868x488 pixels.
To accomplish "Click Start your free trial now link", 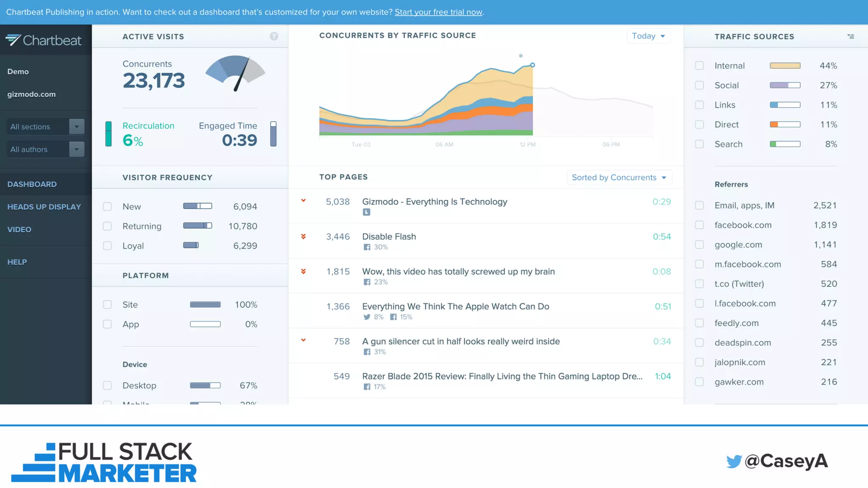I will point(438,12).
